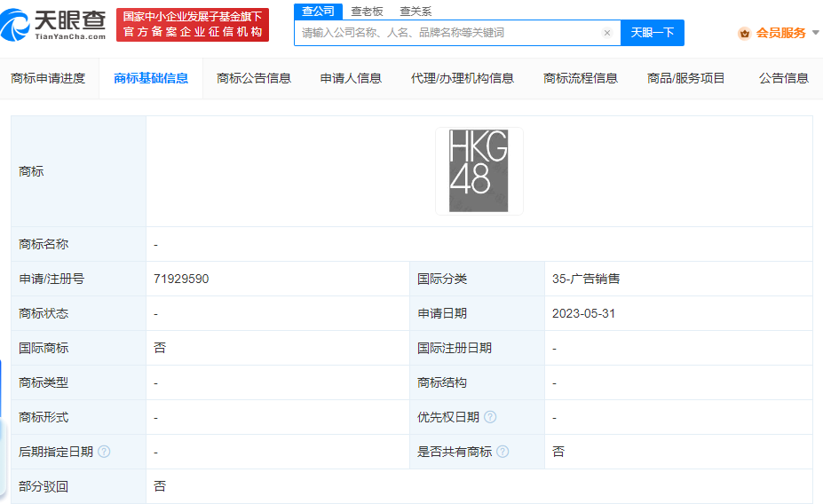Click the application date 2023-05-31
The width and height of the screenshot is (823, 504).
pyautogui.click(x=583, y=313)
